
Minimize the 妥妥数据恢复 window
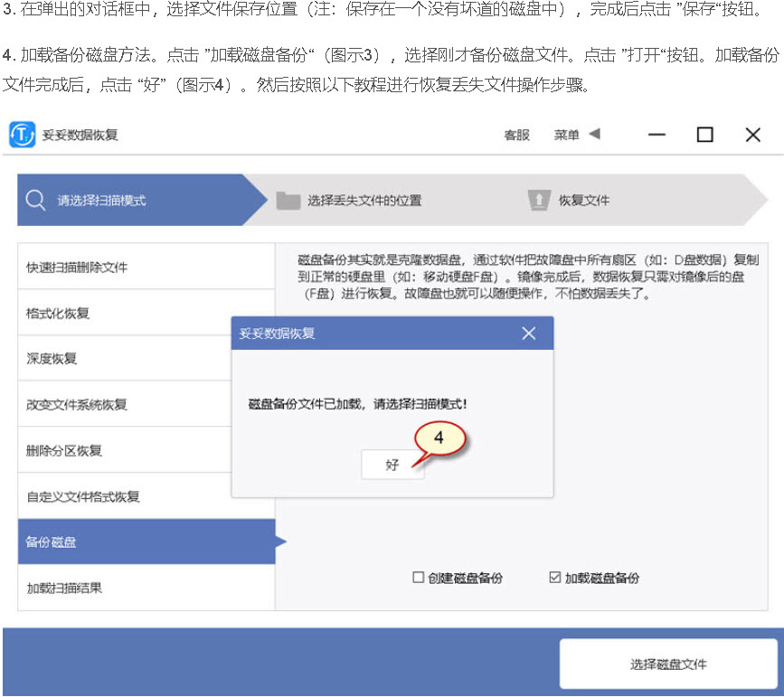click(656, 135)
